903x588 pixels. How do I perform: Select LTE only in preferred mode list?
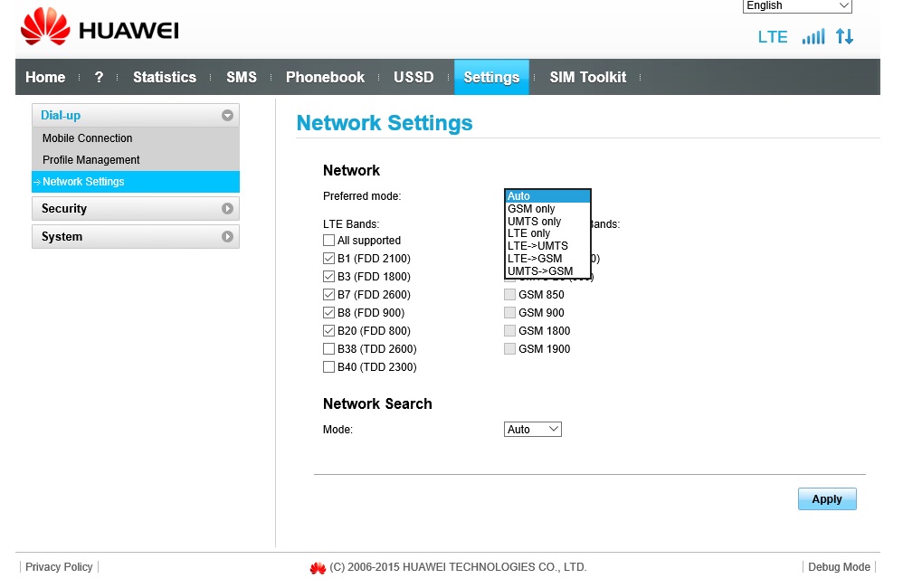529,233
